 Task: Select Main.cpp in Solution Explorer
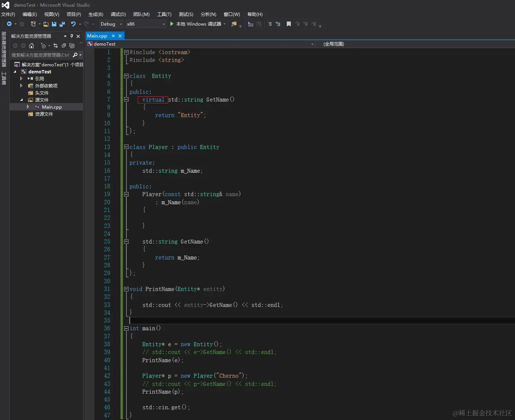click(x=51, y=107)
